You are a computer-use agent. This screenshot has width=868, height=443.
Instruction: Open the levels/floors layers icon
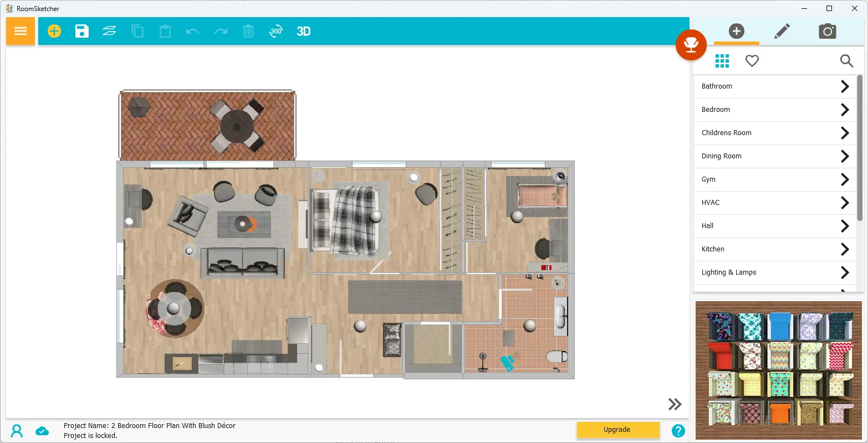pos(109,31)
